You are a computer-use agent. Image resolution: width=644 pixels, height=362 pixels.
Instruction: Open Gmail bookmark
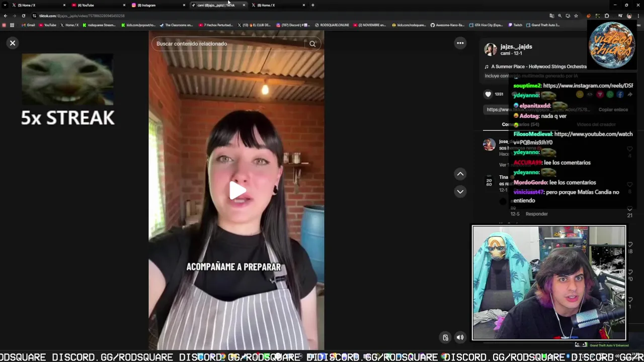point(28,25)
